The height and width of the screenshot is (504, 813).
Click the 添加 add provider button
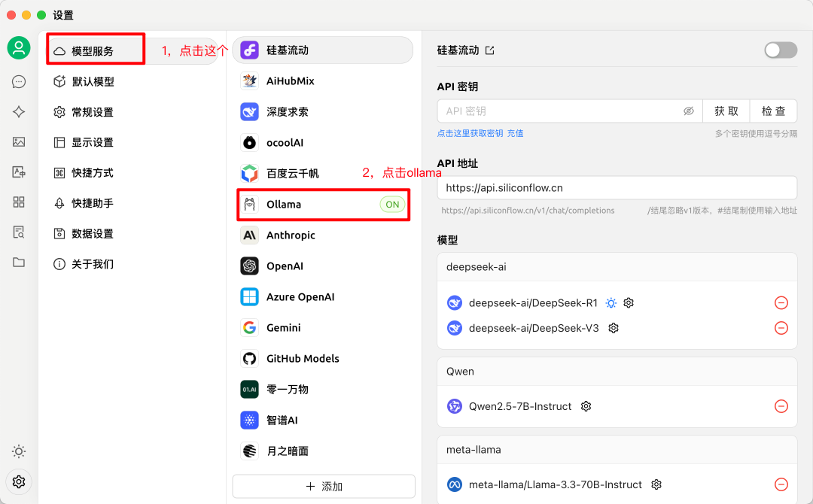(x=324, y=487)
